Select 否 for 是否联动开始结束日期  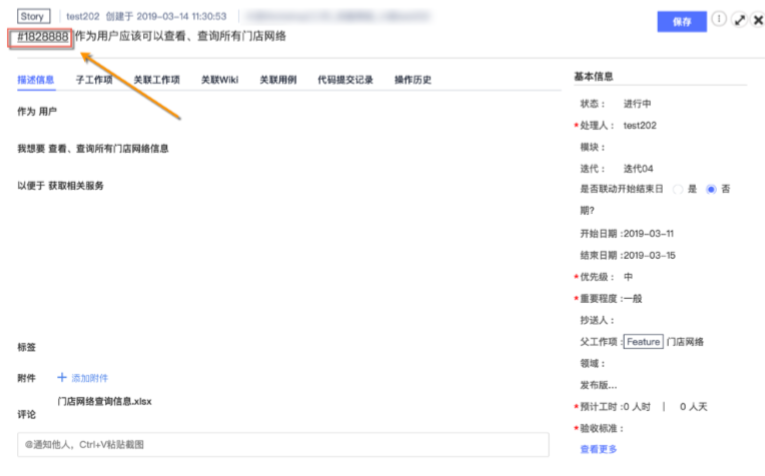point(711,189)
